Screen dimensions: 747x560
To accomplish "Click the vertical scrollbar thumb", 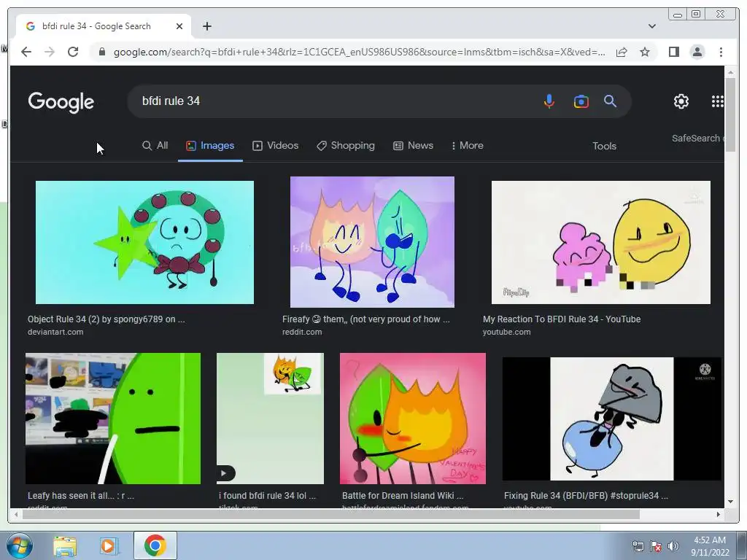I will click(730, 114).
